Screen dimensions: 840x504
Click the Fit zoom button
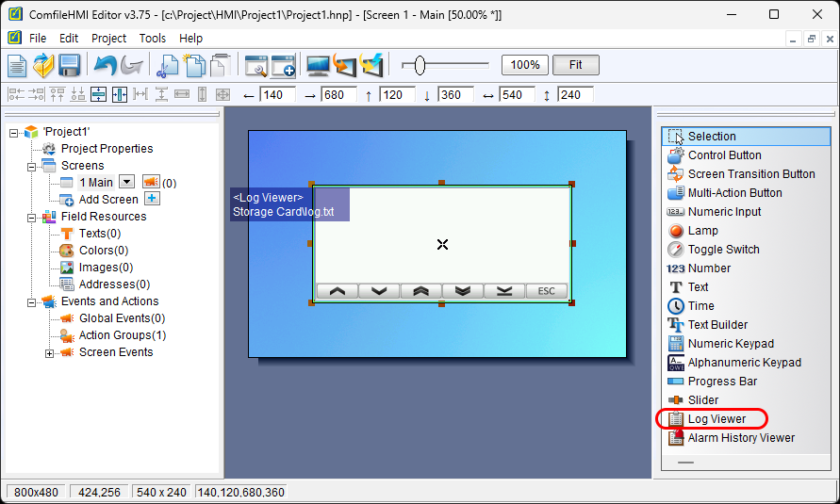[575, 65]
